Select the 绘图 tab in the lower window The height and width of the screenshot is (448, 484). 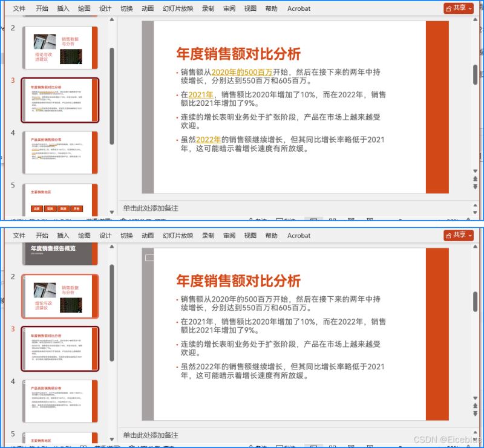point(84,236)
